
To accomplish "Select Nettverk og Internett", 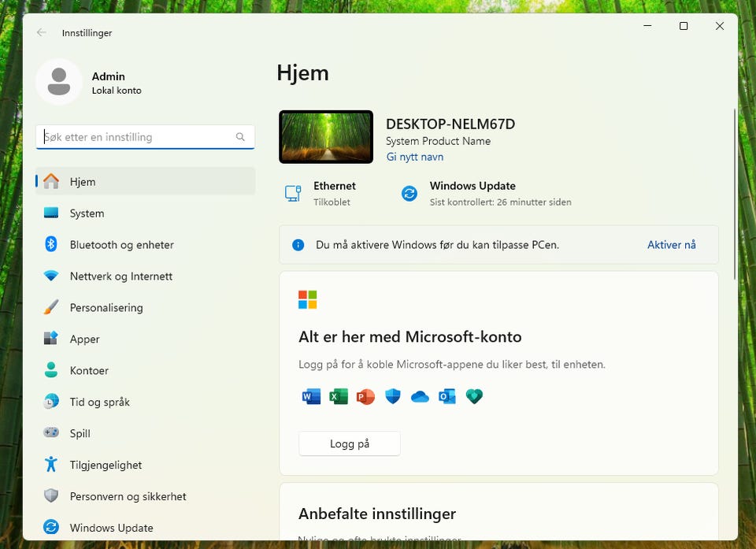I will [x=145, y=276].
